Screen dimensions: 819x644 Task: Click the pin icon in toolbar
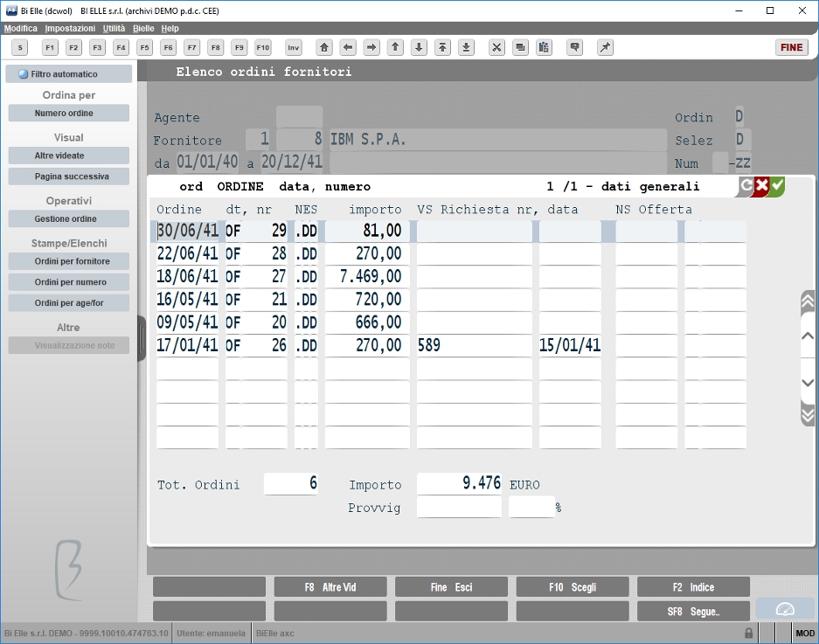pyautogui.click(x=605, y=47)
